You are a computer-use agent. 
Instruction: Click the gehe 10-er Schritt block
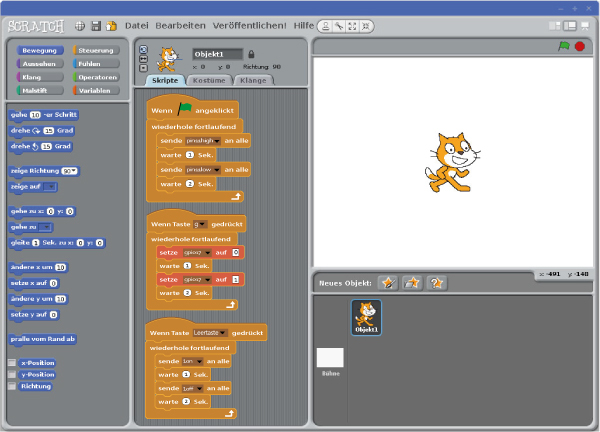pos(44,115)
